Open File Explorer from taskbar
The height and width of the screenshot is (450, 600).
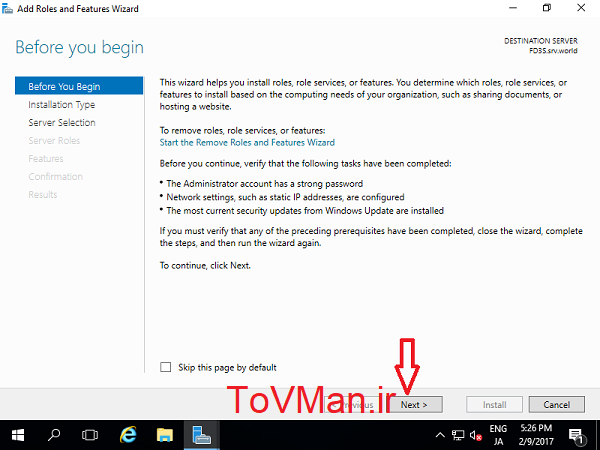[165, 435]
